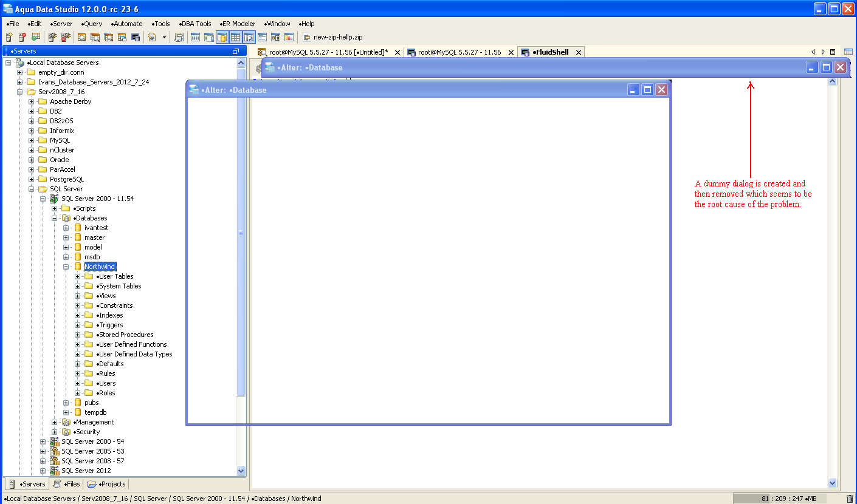Expand the Security node

coord(55,432)
